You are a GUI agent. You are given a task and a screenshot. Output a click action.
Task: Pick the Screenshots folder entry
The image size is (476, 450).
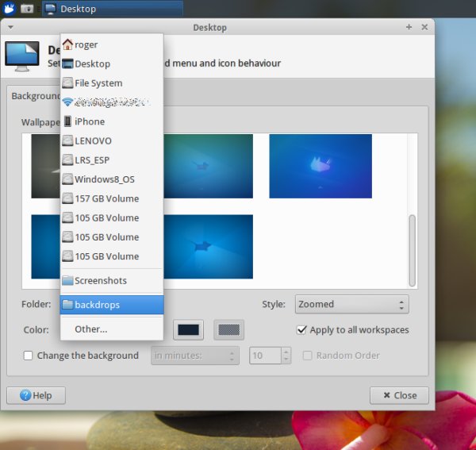(112, 281)
